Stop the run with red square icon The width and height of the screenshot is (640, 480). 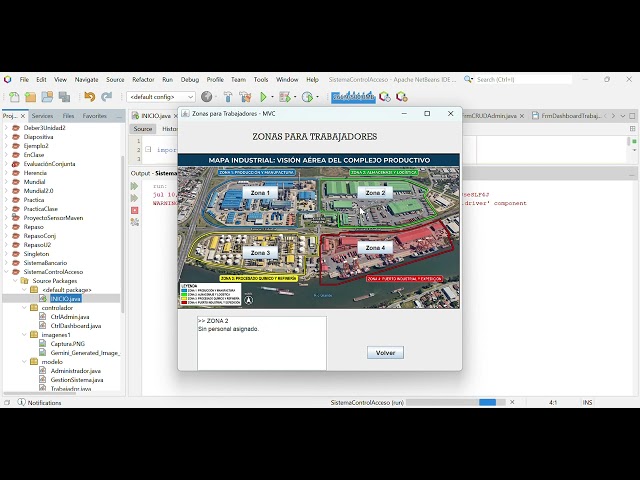click(x=134, y=210)
